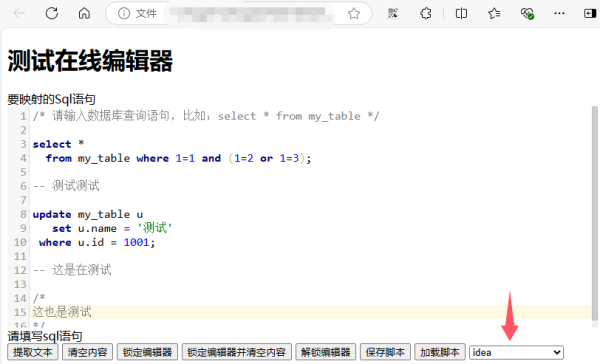
Task: Click the 'update' keyword on line 8
Action: (52, 214)
